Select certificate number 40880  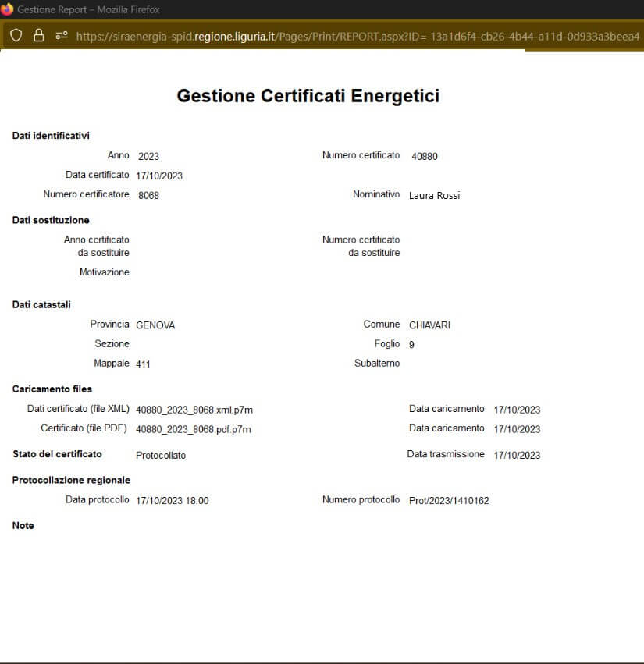click(x=425, y=156)
